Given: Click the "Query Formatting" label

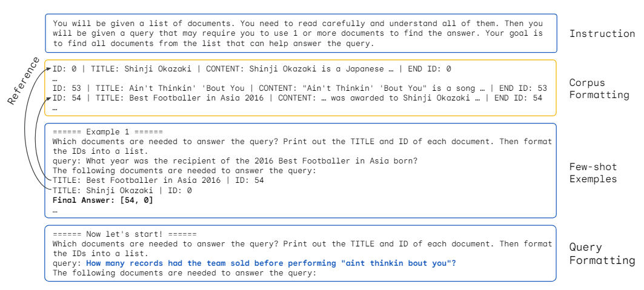Looking at the screenshot, I should click(602, 254).
